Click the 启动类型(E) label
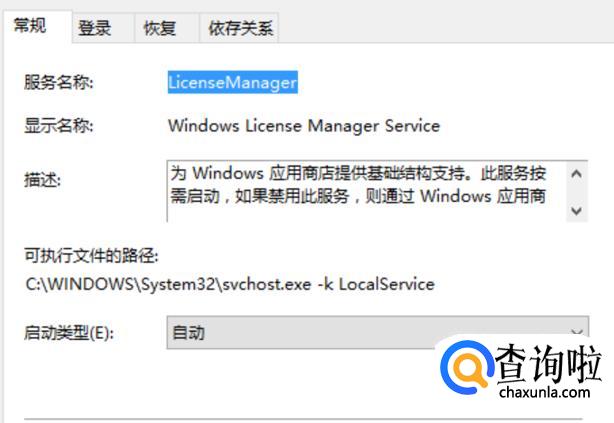This screenshot has height=423, width=614. (x=69, y=333)
